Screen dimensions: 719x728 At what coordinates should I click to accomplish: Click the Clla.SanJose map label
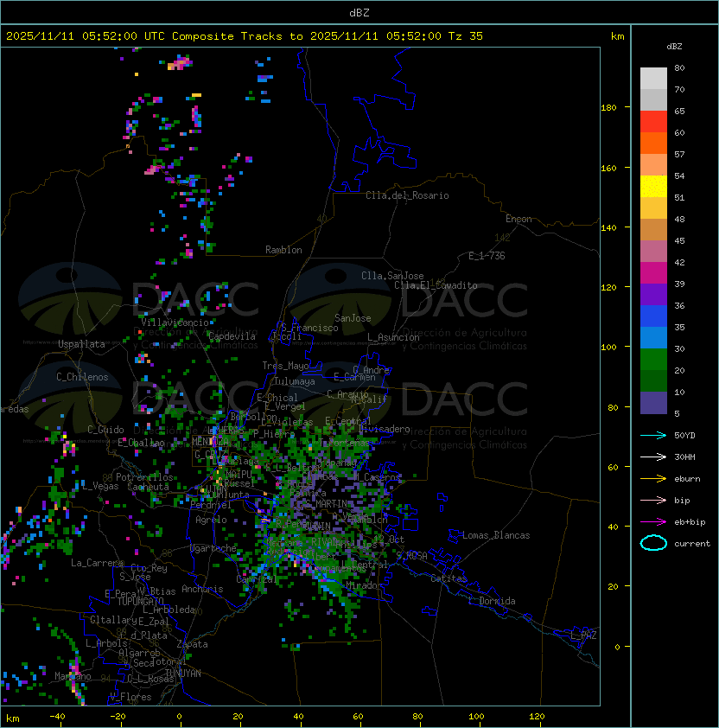click(392, 276)
